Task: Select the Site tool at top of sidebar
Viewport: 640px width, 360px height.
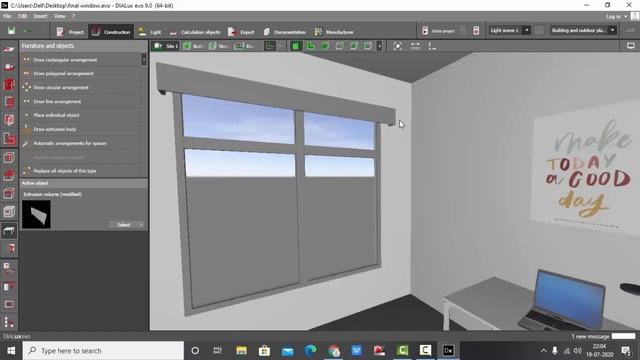Action: pos(9,49)
